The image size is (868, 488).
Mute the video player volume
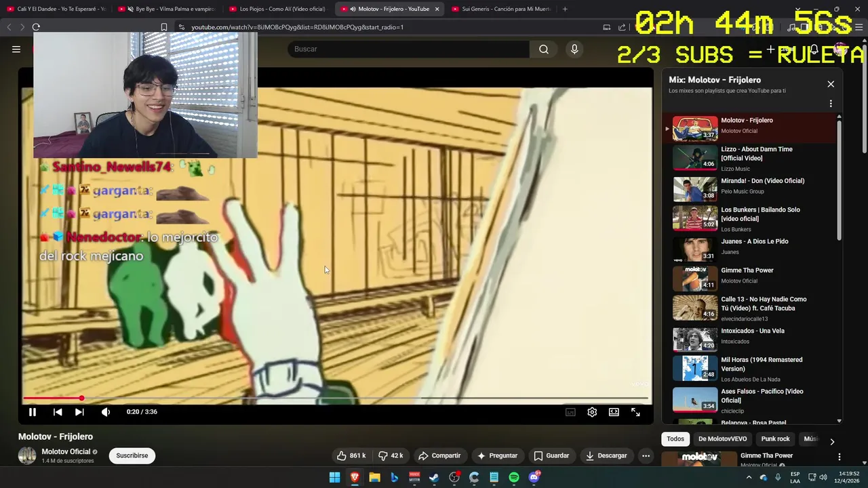tap(106, 411)
